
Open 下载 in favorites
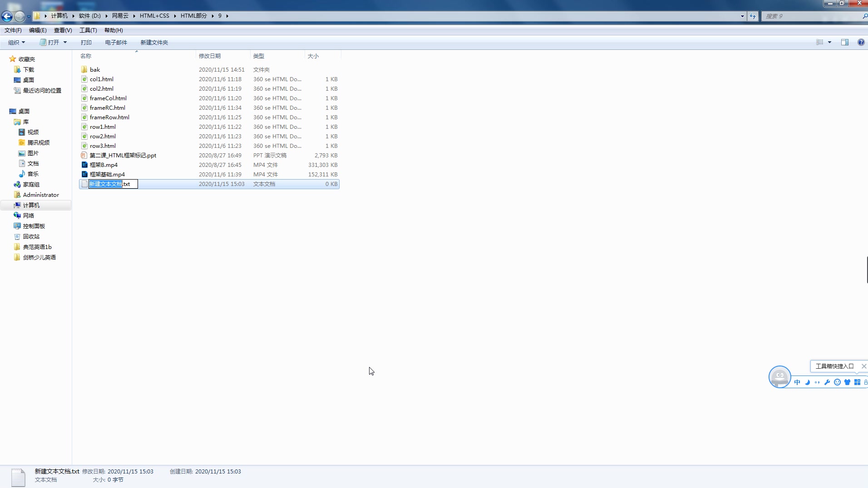click(29, 69)
